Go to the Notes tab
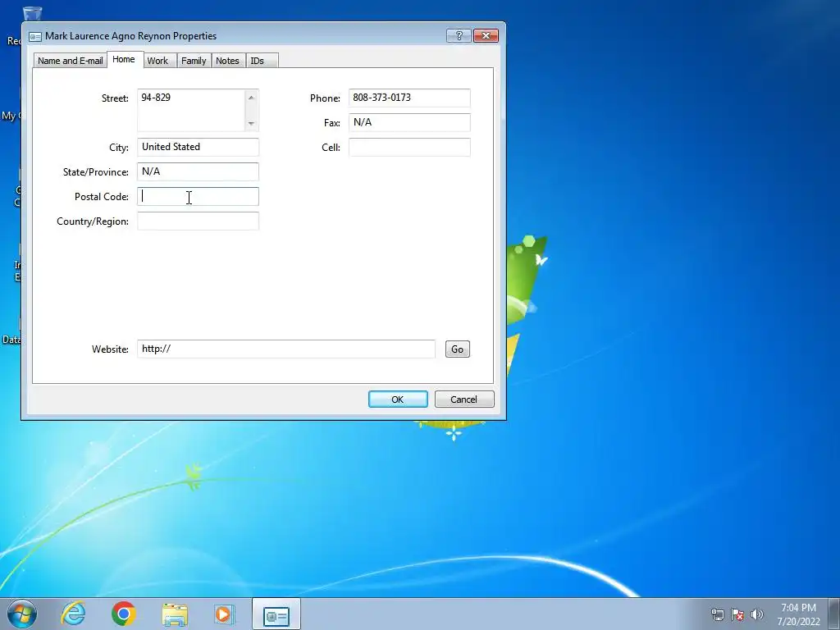Viewport: 840px width, 630px height. coord(227,61)
